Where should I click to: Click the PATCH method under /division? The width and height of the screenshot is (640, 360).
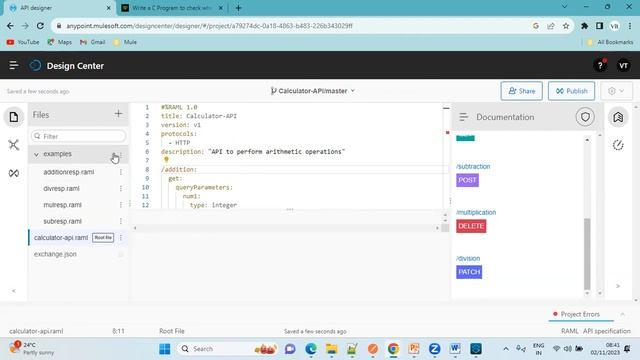click(469, 272)
